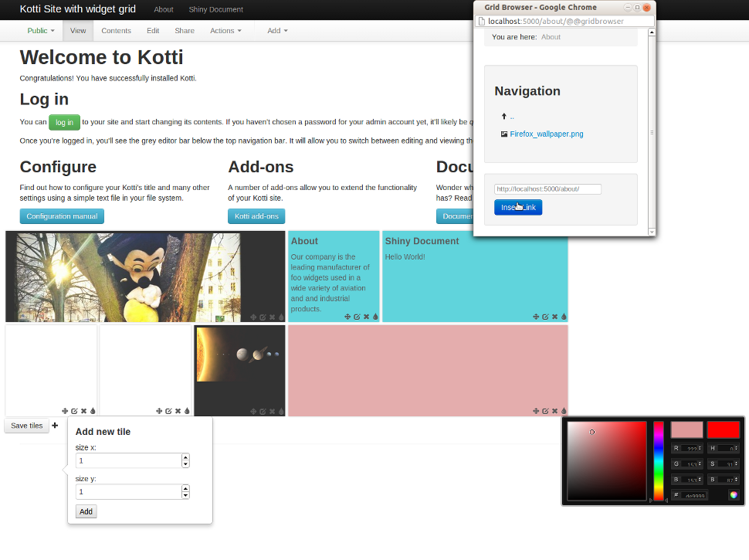Click the Add button in Add new tile popup
The image size is (749, 560).
click(86, 511)
